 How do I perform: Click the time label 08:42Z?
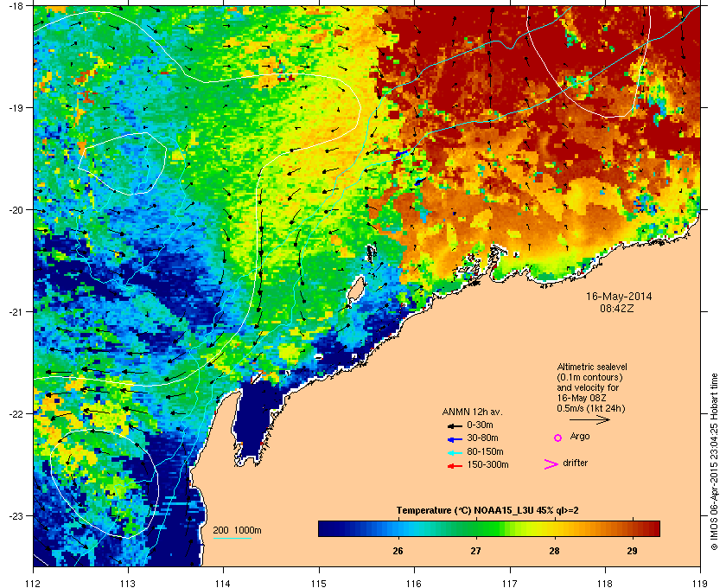(617, 308)
